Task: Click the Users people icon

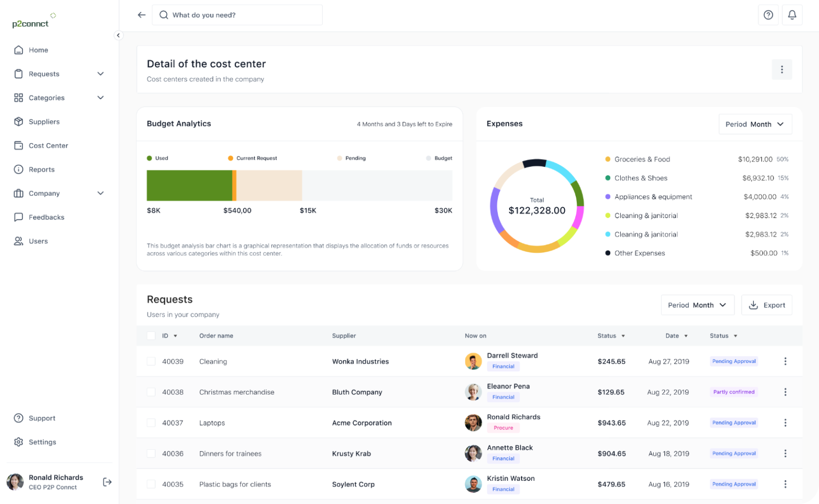Action: (x=19, y=241)
